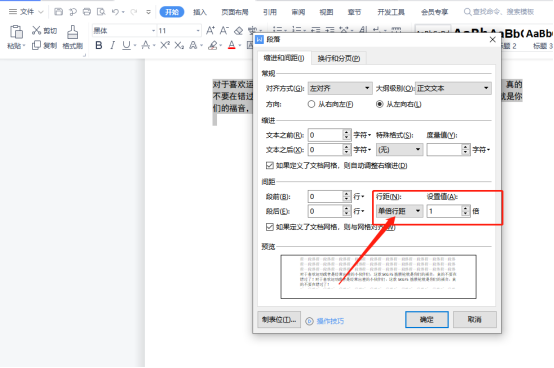Click the Paste clipboard icon

click(x=16, y=32)
